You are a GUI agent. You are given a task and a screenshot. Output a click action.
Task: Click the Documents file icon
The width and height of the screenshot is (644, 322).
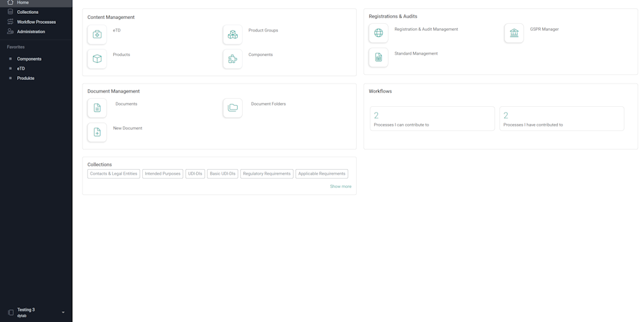tap(97, 108)
